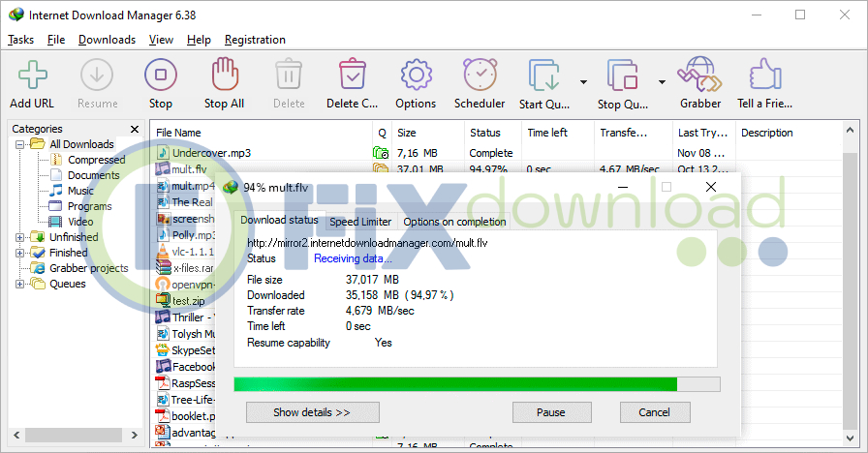Switch to Options on completion tab
The width and height of the screenshot is (868, 453).
click(x=454, y=222)
